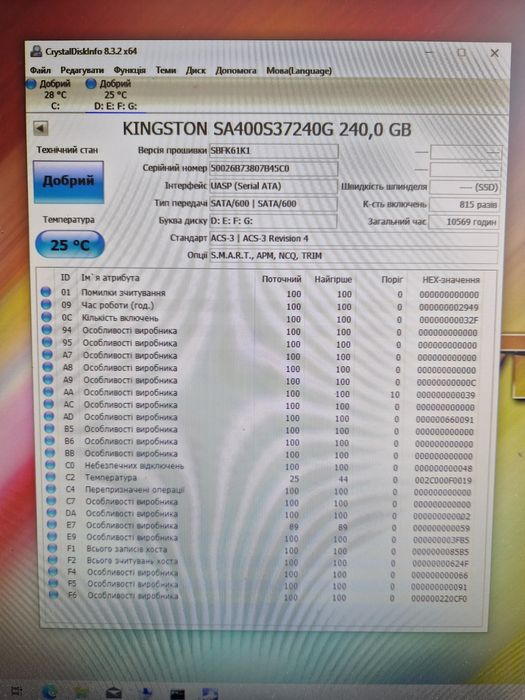Click status icon of attribute C2
This screenshot has height=700, width=525.
[51, 477]
